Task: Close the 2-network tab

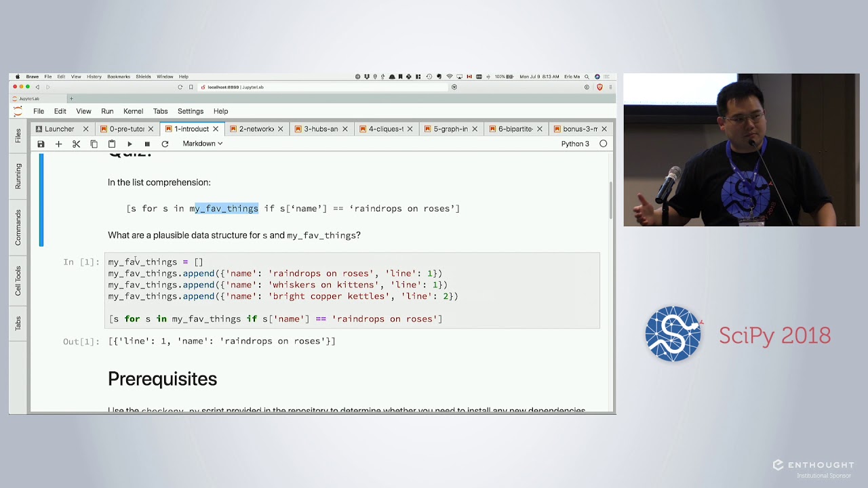Action: [280, 129]
